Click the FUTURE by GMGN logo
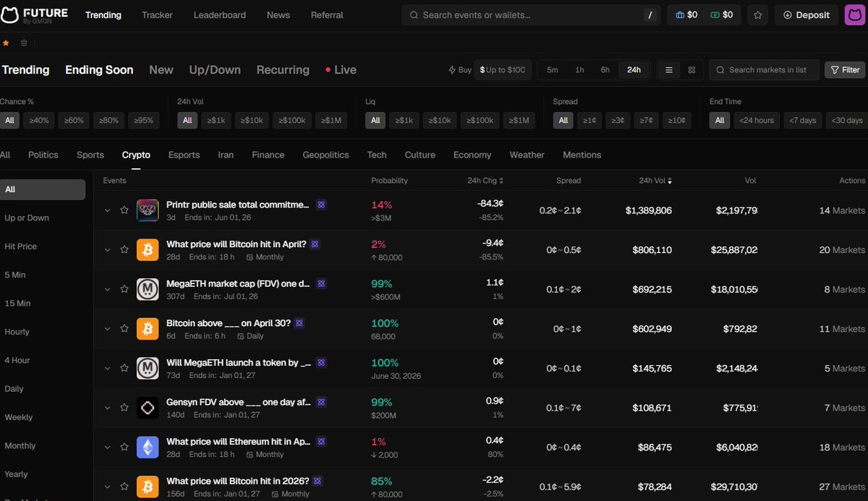Screen dimensions: 868x501 tap(34, 14)
